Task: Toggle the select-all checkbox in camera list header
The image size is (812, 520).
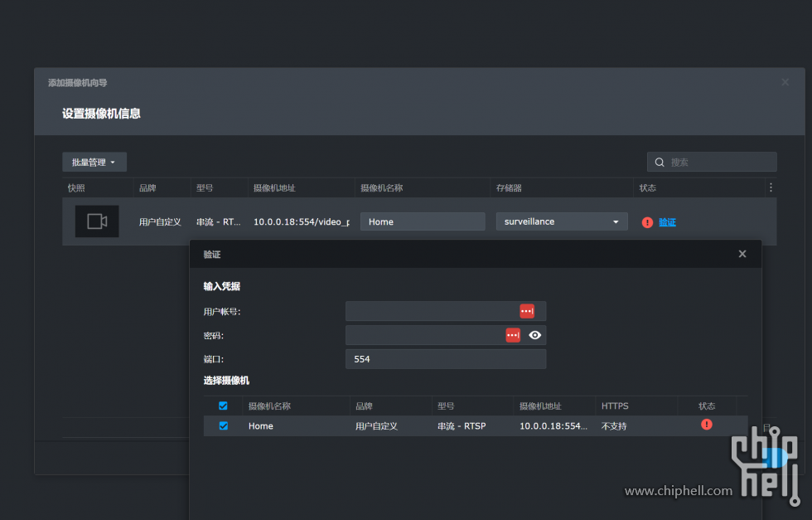Action: (x=223, y=406)
